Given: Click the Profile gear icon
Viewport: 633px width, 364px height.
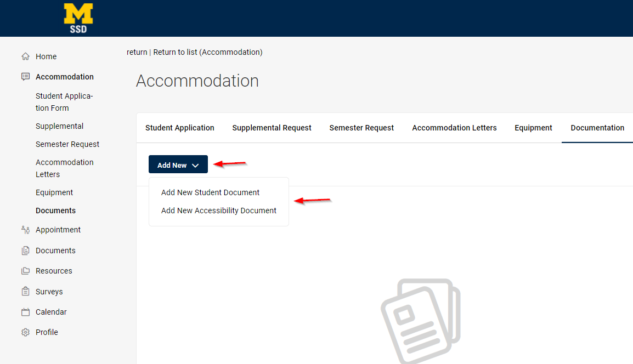Looking at the screenshot, I should (x=25, y=332).
